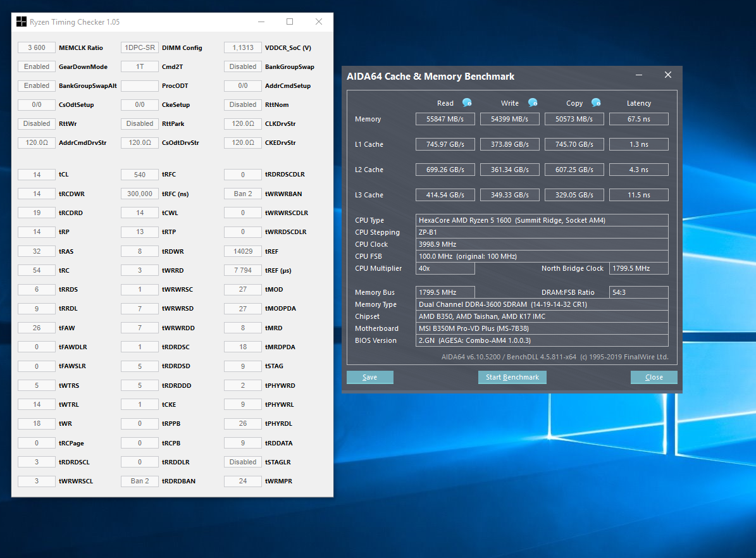756x558 pixels.
Task: Click the Memory Latency result box
Action: click(638, 119)
